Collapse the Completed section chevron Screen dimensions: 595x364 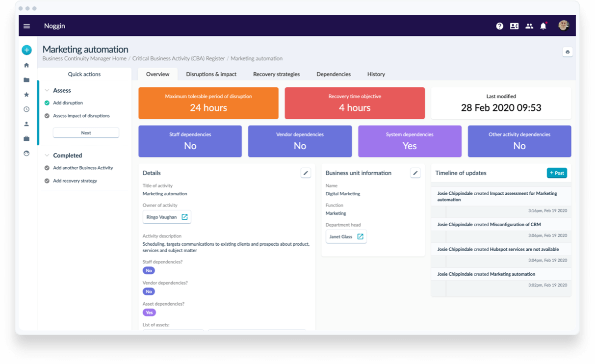point(47,156)
